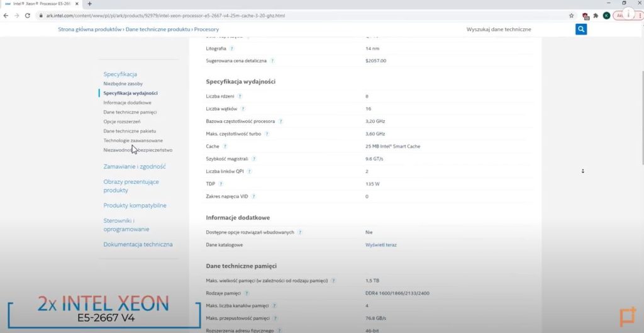This screenshot has width=644, height=333.
Task: Open Zamawianie i zgodność section
Action: coord(135,166)
